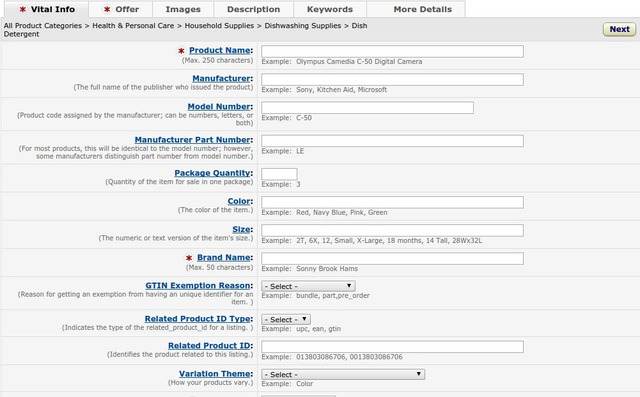Image resolution: width=640 pixels, height=397 pixels.
Task: Open the Package Quantity help link
Action: [x=212, y=173]
